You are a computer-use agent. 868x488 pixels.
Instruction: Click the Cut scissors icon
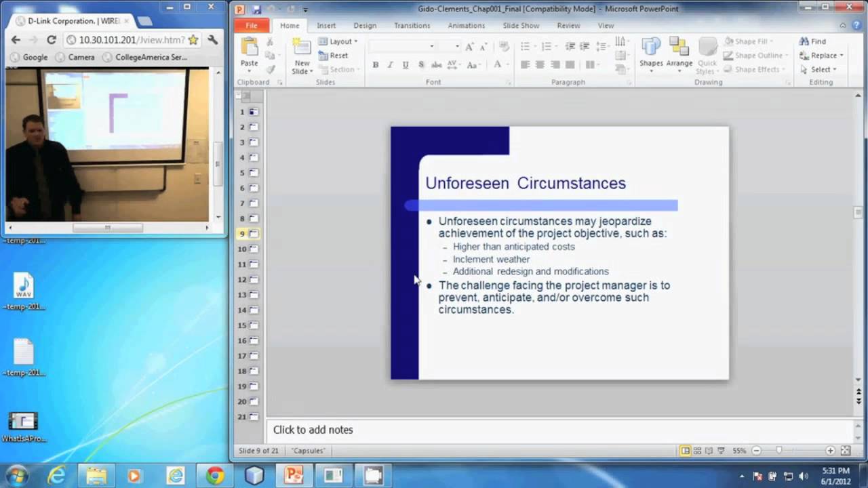pyautogui.click(x=270, y=42)
